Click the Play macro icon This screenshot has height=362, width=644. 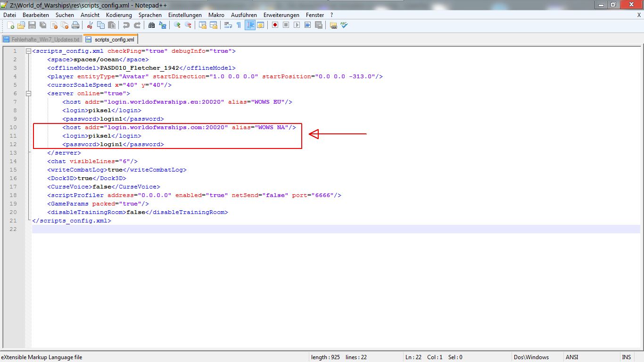click(297, 25)
